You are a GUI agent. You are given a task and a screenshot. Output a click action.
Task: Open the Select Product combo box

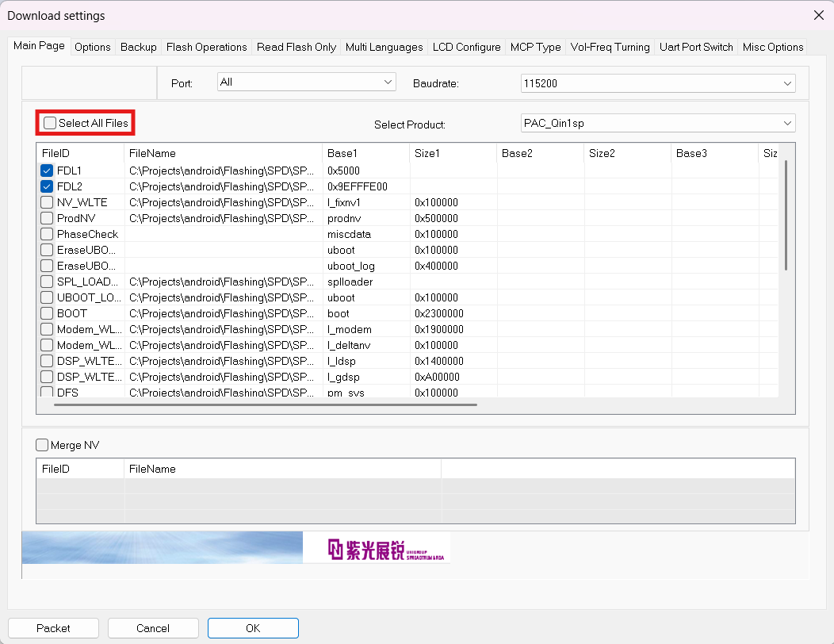pyautogui.click(x=657, y=123)
